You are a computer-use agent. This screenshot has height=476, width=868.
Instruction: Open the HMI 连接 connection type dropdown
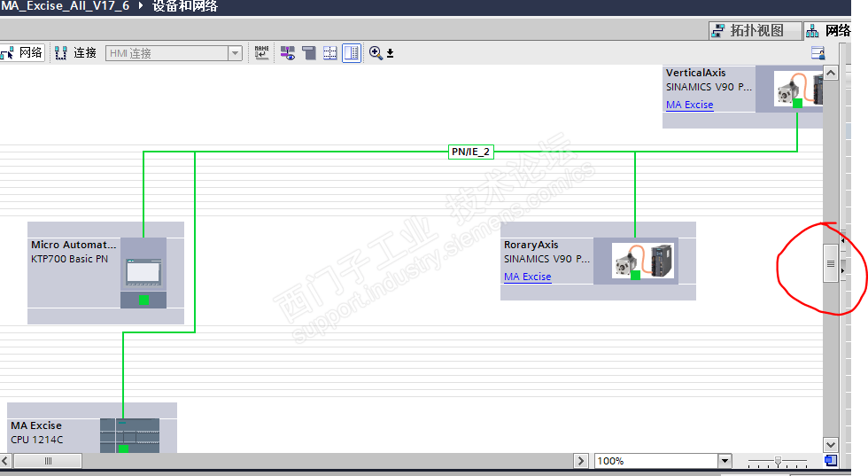[x=236, y=53]
